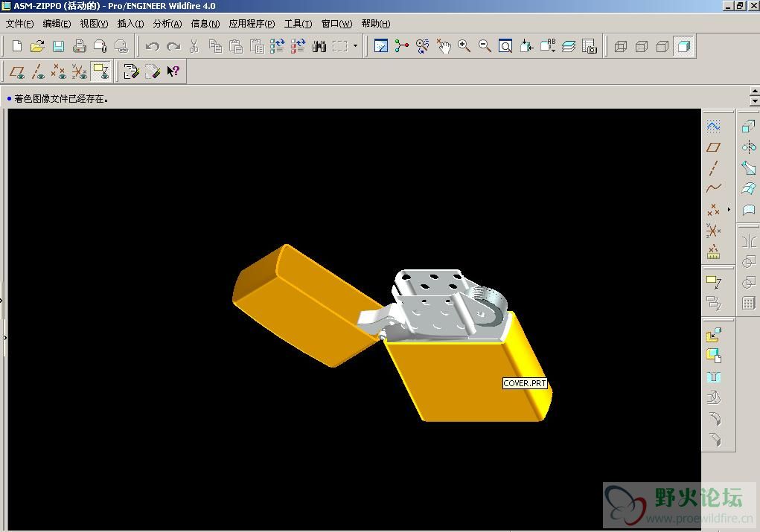Repaint the screen icon
The width and height of the screenshot is (760, 532).
pos(381,46)
